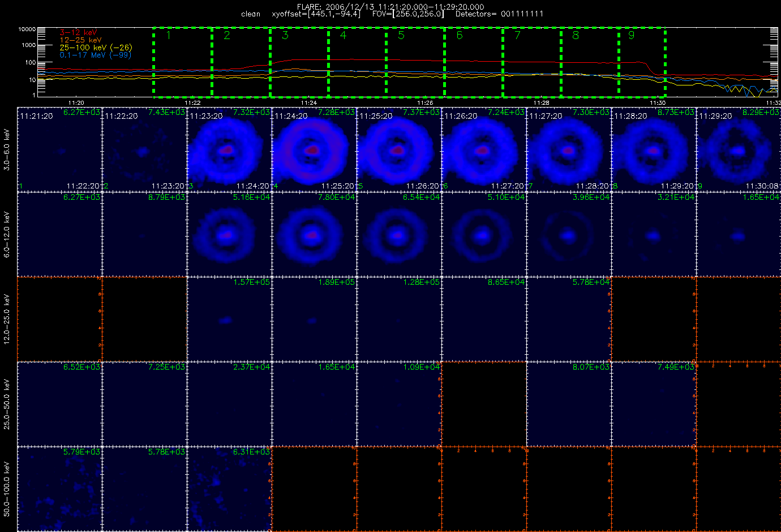Click the '1.28E+05' peak value label
This screenshot has width=781, height=532.
coord(421,282)
